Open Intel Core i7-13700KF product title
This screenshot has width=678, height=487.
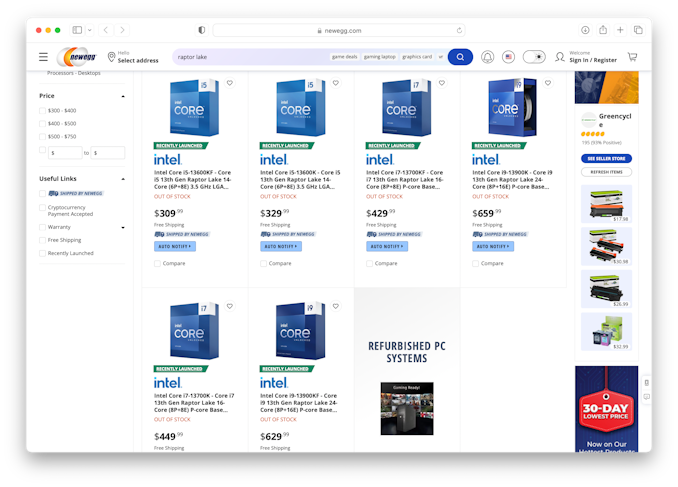click(x=405, y=179)
